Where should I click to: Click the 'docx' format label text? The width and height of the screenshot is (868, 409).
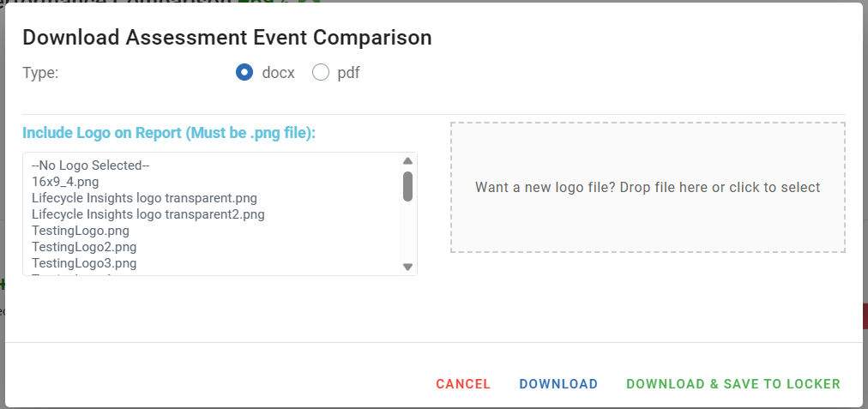tap(278, 73)
